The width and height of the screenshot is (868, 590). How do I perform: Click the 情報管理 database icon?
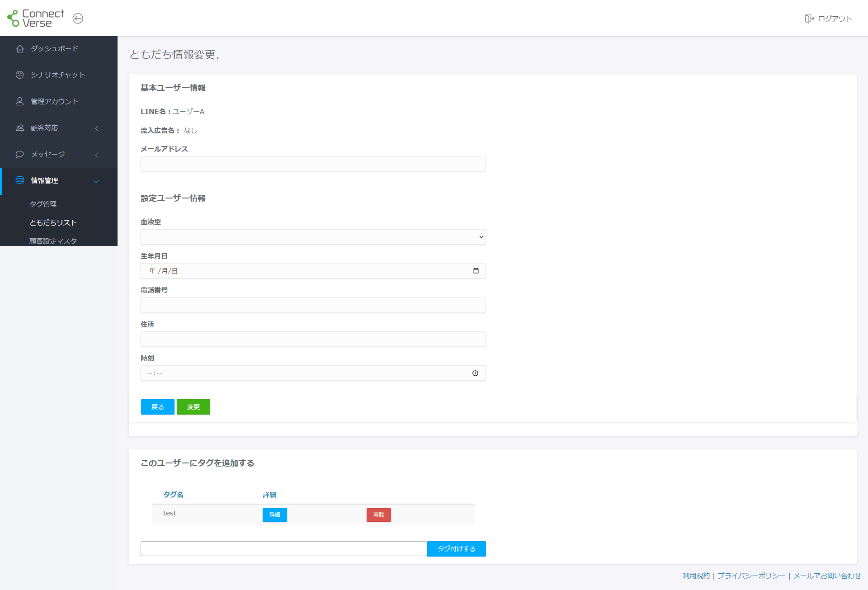point(20,180)
